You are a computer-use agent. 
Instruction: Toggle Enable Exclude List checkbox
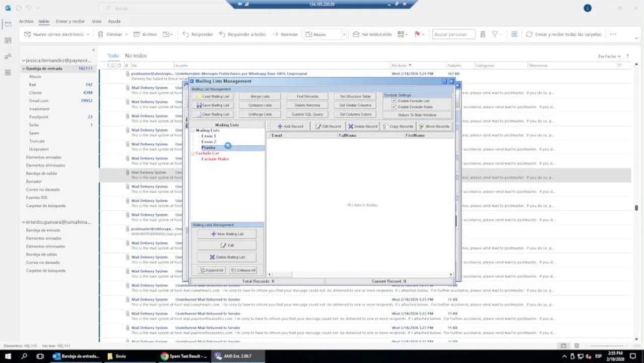coord(394,101)
